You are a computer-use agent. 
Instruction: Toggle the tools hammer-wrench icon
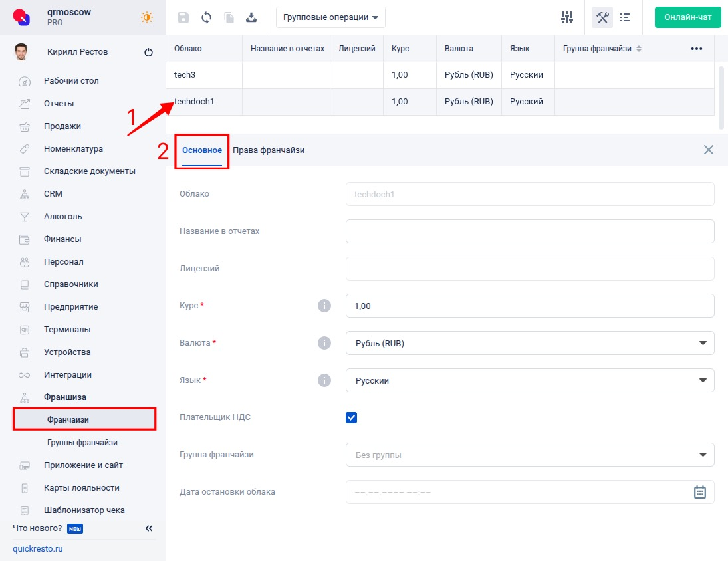point(602,17)
